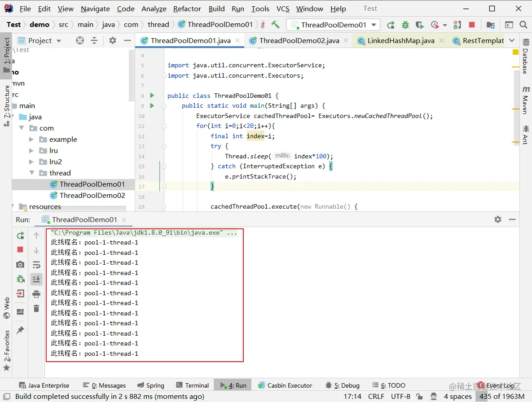The image size is (532, 402).
Task: Close the ThreadPoolDemo01 Run tab
Action: (x=124, y=220)
